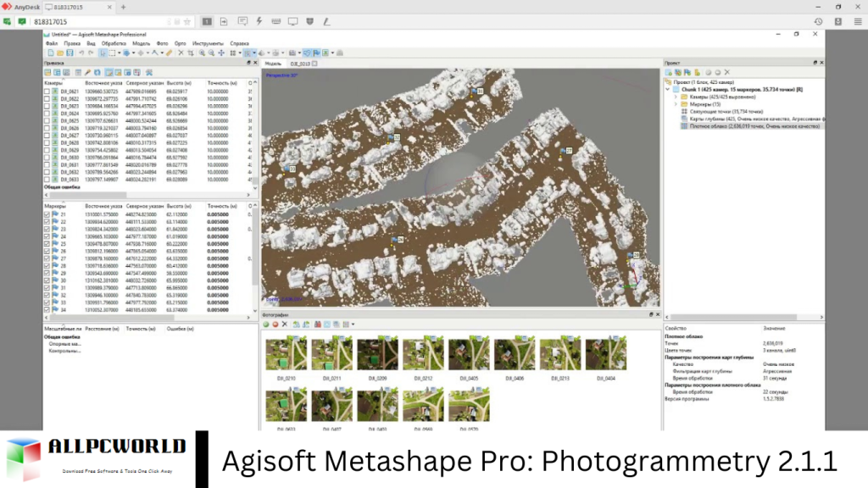Switch to the DJI_0213 tab
868x488 pixels.
click(300, 64)
